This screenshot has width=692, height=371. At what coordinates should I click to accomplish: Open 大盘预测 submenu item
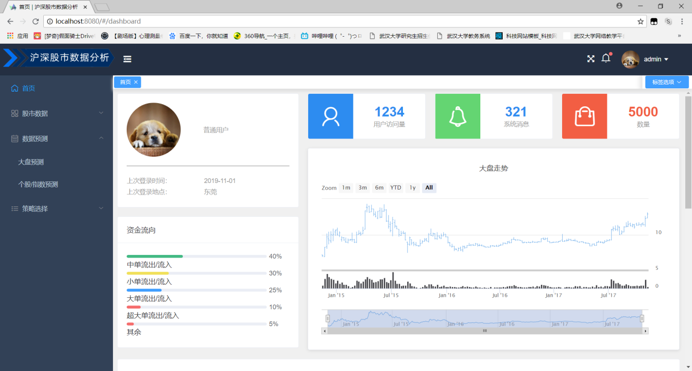coord(56,162)
